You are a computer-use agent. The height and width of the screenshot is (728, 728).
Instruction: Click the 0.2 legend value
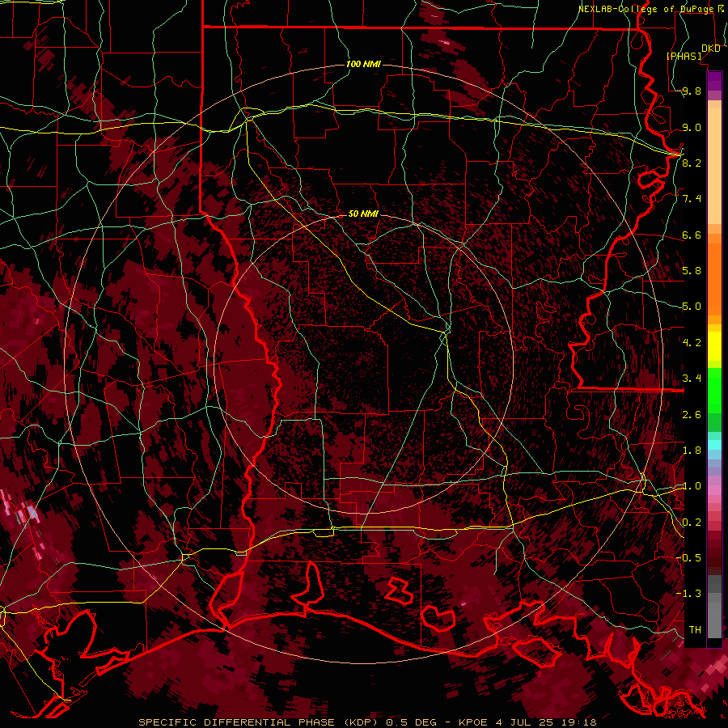(x=692, y=522)
